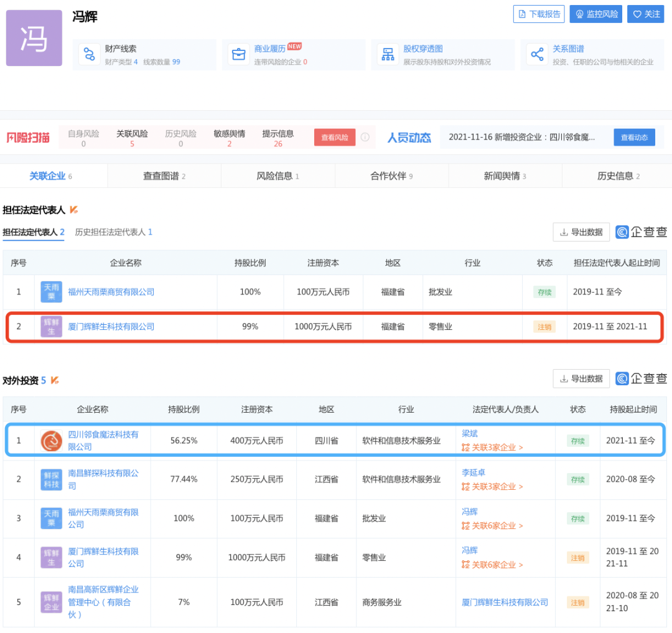Open the 合作伙伴 tab

(391, 176)
